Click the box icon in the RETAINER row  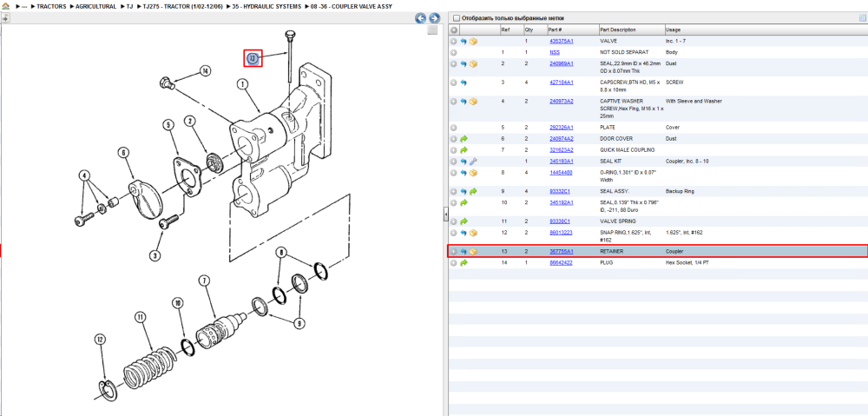coord(473,252)
